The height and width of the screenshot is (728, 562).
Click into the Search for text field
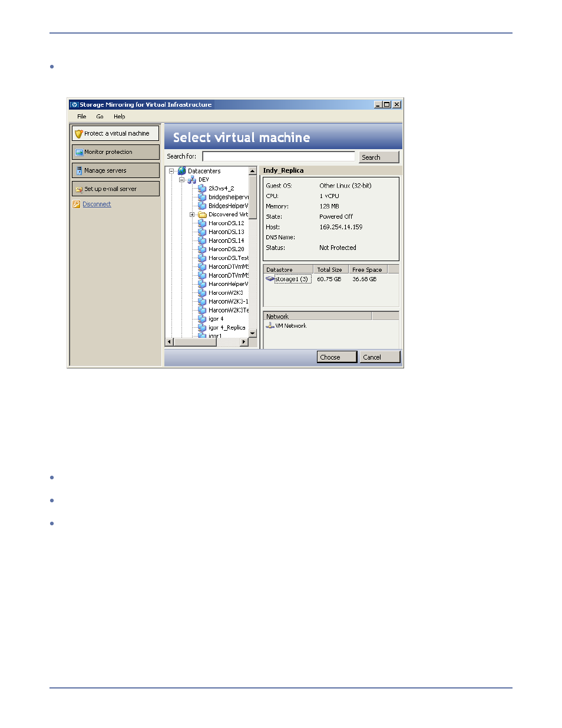(x=279, y=157)
